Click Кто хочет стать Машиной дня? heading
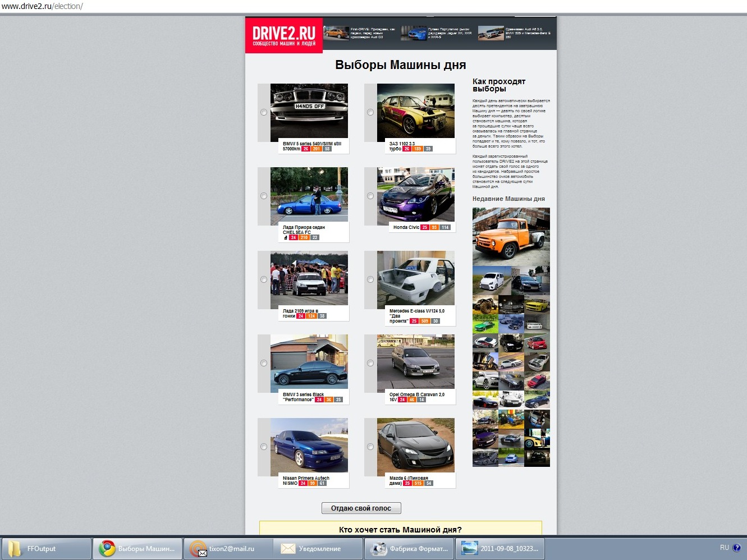Viewport: 747px width, 560px height. (x=401, y=530)
